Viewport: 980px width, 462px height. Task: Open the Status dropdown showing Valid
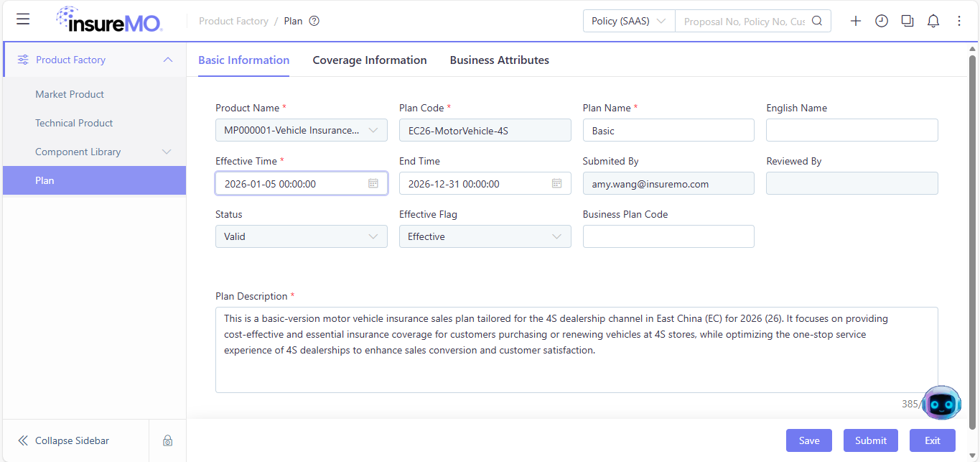pyautogui.click(x=302, y=236)
